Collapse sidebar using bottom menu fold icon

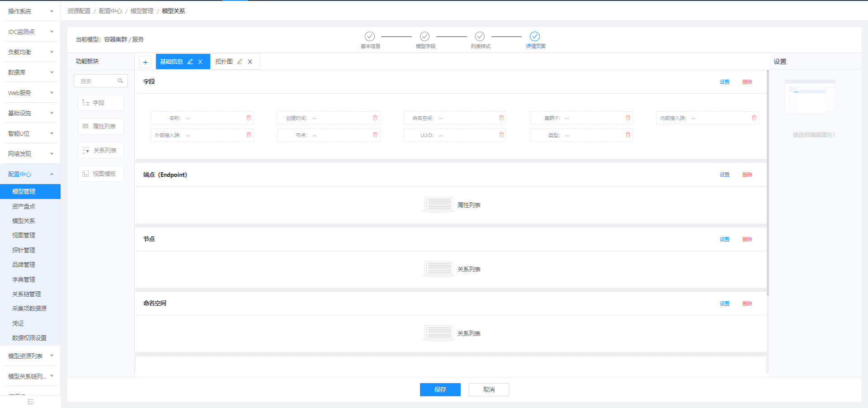[30, 402]
